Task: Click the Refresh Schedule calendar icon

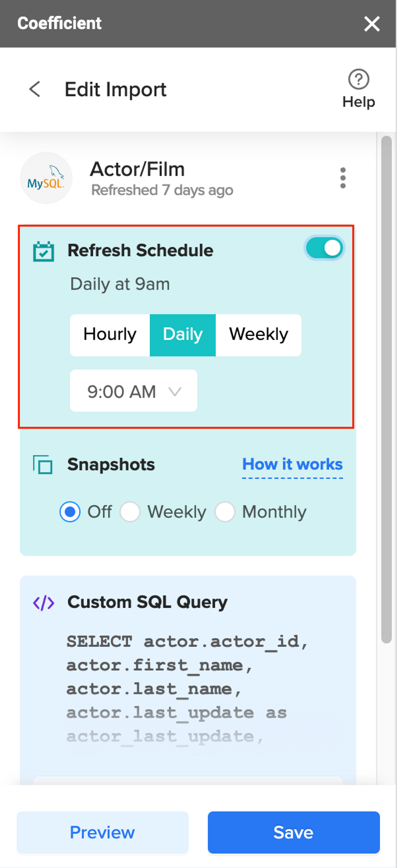Action: point(43,251)
